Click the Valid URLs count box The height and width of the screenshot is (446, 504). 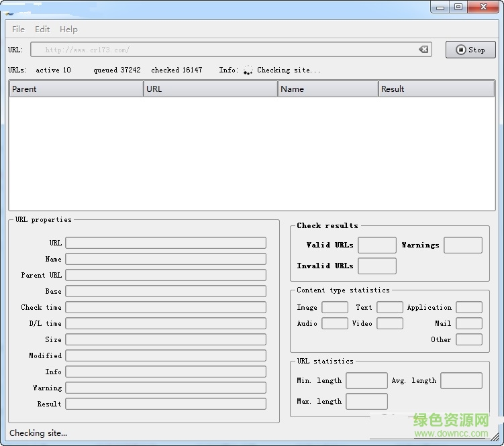point(376,245)
